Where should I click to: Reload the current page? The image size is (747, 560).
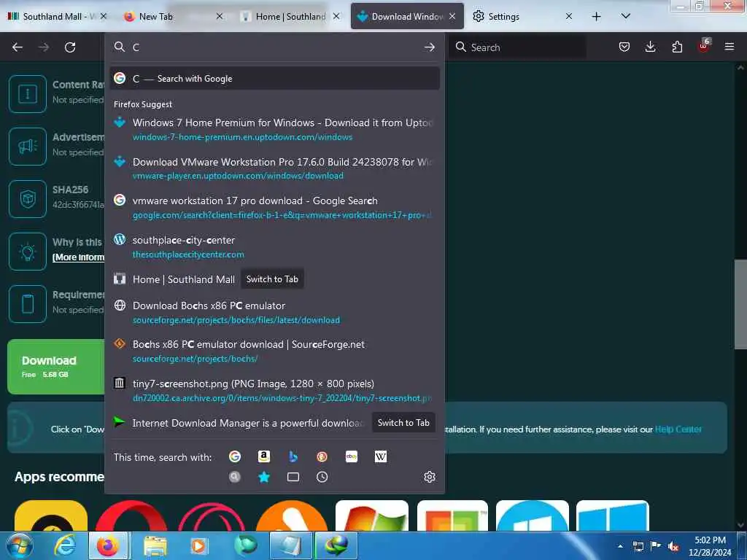tap(70, 47)
